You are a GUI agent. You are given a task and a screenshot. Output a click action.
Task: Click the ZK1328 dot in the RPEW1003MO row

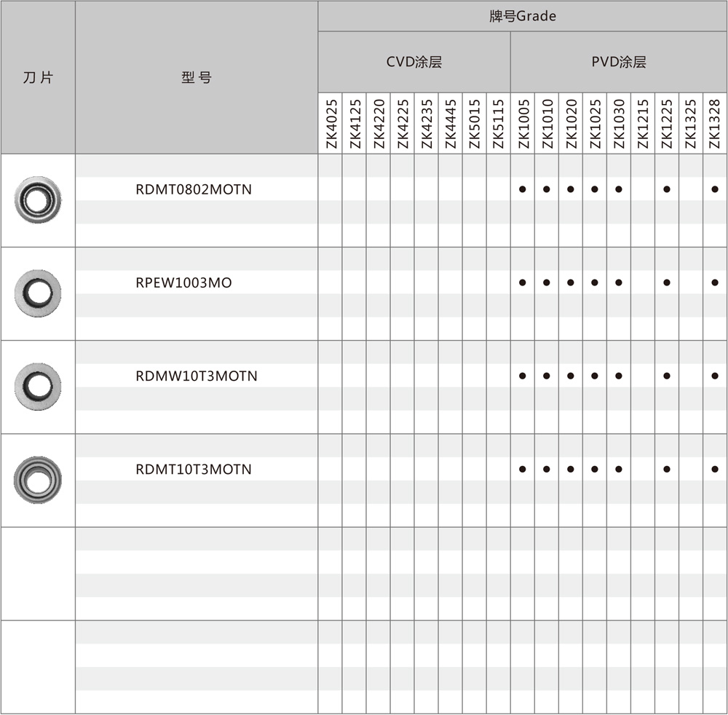(x=715, y=283)
